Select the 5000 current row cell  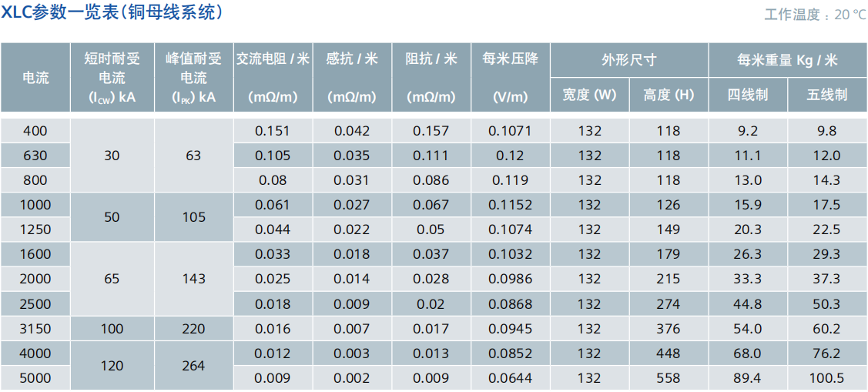(35, 378)
